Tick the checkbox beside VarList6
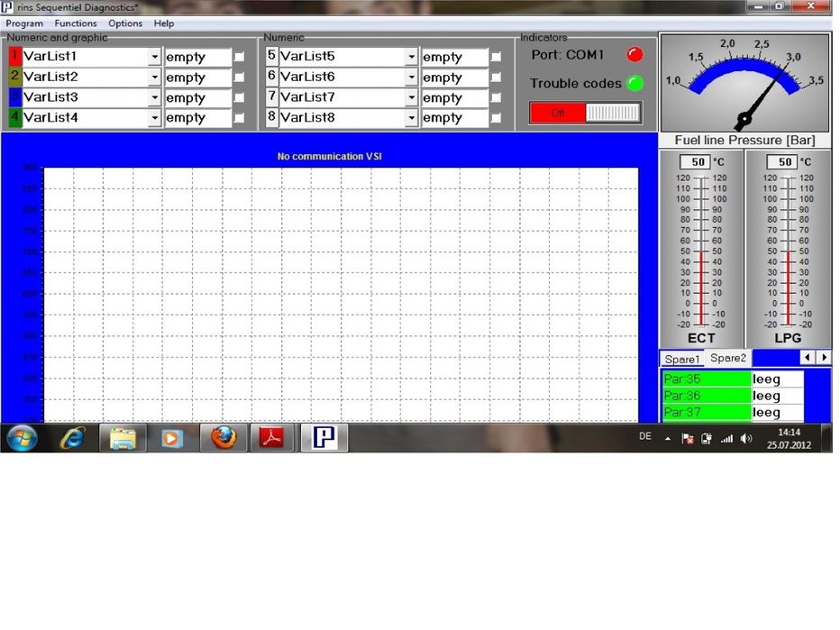 496,78
